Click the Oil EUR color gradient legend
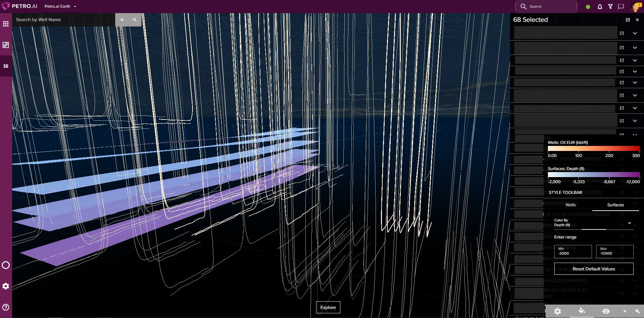 coord(594,149)
